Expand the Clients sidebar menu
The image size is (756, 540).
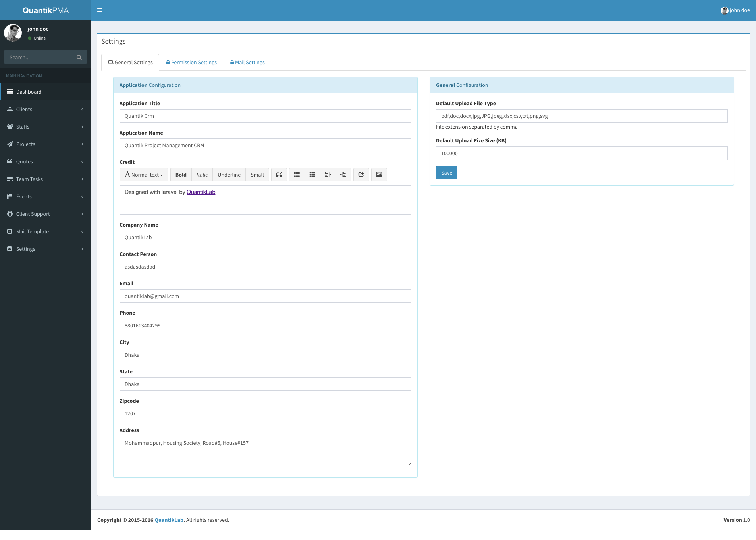pyautogui.click(x=46, y=109)
